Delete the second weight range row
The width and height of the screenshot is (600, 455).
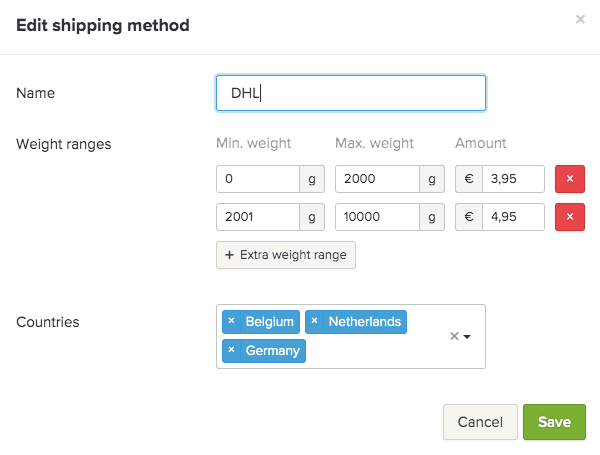[x=569, y=217]
